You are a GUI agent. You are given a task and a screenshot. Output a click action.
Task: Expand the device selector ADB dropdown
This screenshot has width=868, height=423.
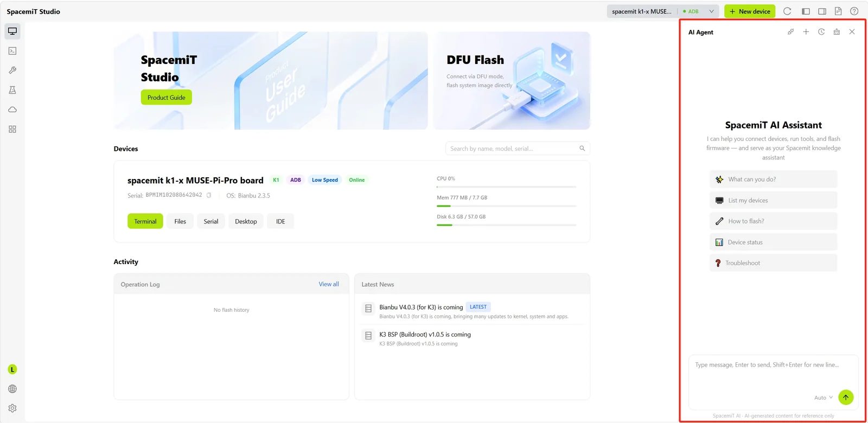(711, 11)
